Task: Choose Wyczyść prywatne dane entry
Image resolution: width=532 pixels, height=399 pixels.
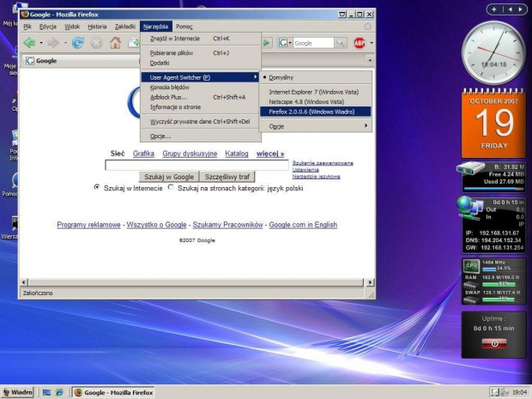Action: click(x=200, y=122)
